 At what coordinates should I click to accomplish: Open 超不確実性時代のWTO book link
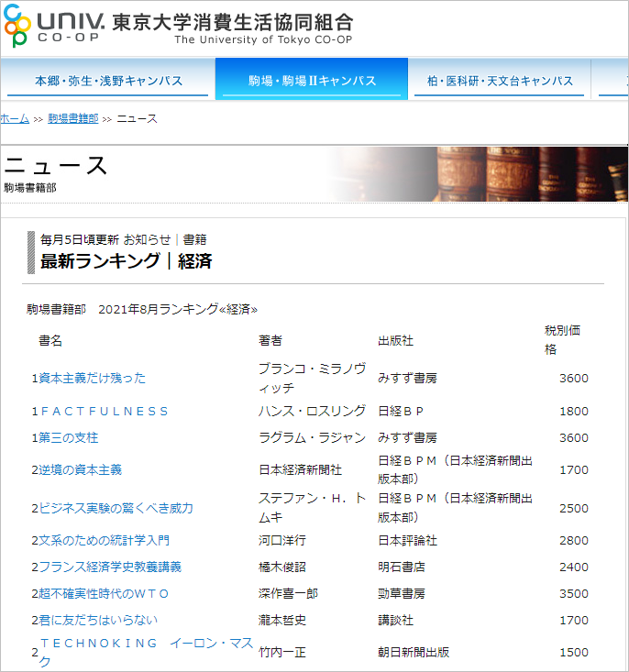pyautogui.click(x=104, y=593)
